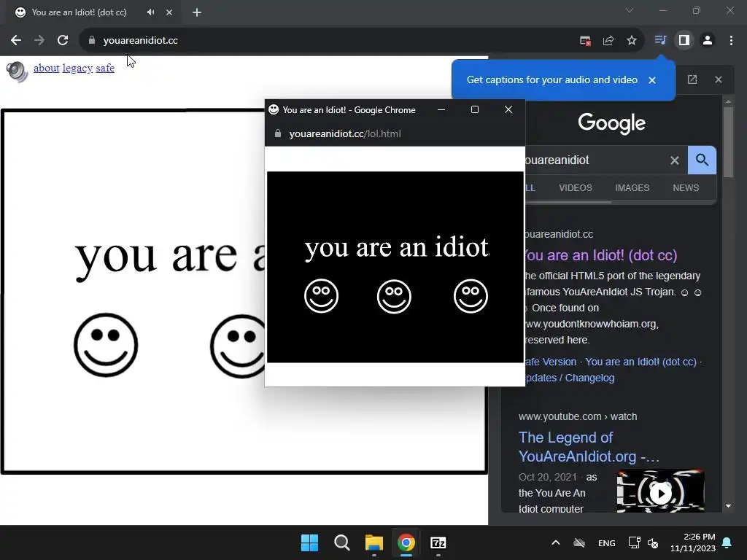Open the notifications bell icon
Image resolution: width=747 pixels, height=560 pixels.
click(727, 542)
